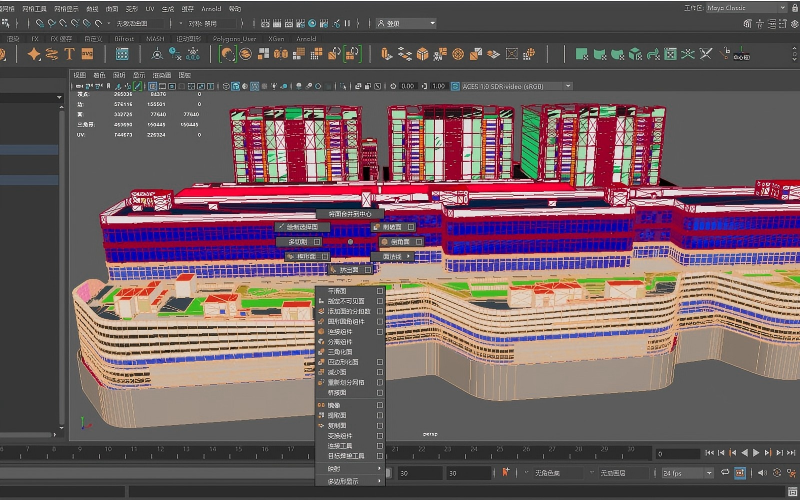This screenshot has height=500, width=800.
Task: Click the exposure value field showing 0.00
Action: click(x=407, y=86)
